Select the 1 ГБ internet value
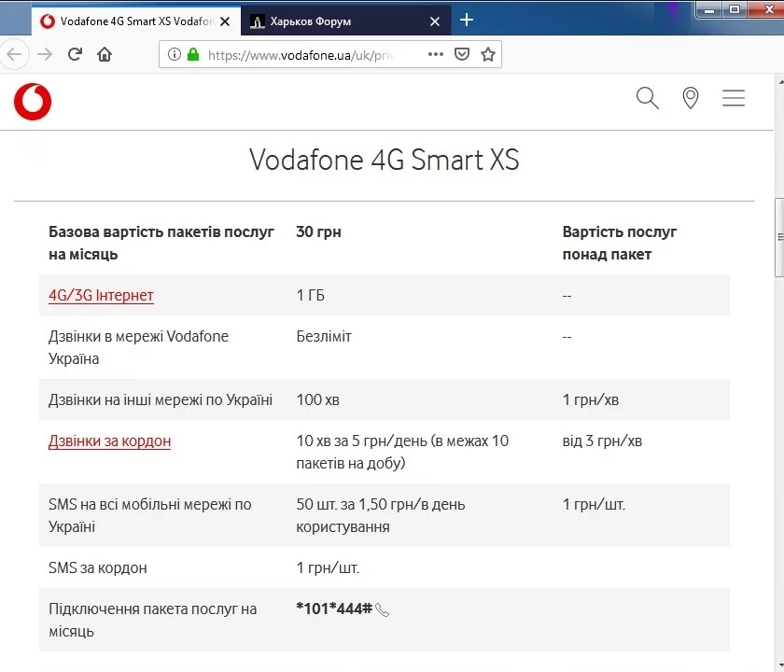The height and width of the screenshot is (672, 784). click(311, 295)
